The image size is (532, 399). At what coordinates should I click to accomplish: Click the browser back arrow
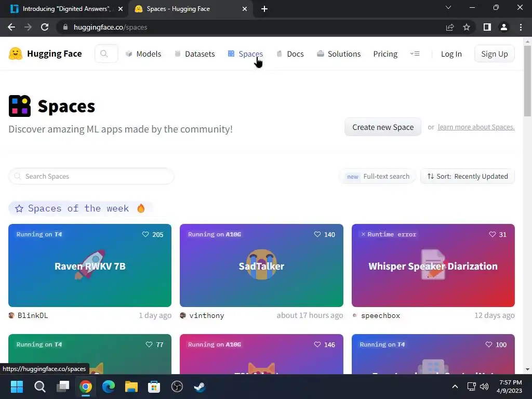click(11, 27)
